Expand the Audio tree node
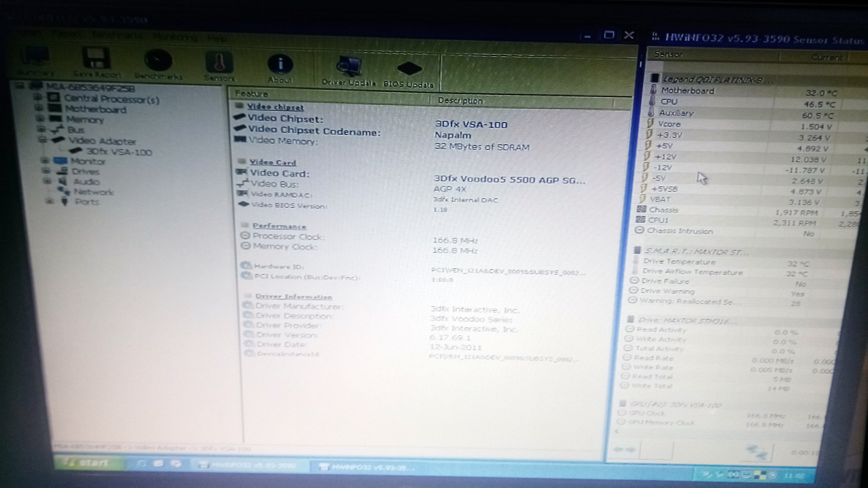 click(47, 181)
